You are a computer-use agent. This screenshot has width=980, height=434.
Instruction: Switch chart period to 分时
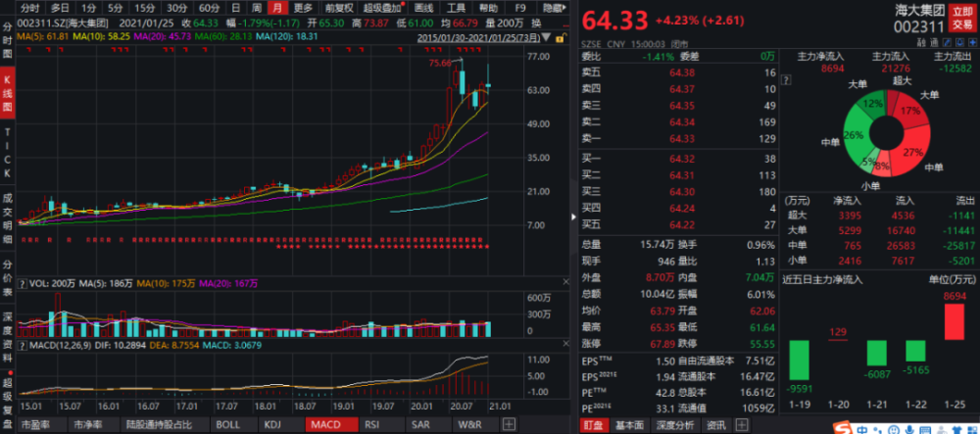(x=29, y=8)
